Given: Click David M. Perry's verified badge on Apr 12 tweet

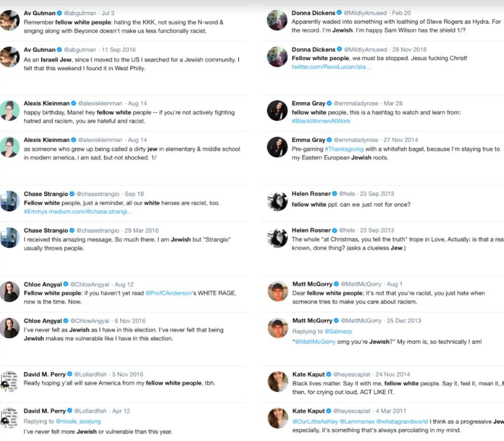Looking at the screenshot, I should coord(80,411).
